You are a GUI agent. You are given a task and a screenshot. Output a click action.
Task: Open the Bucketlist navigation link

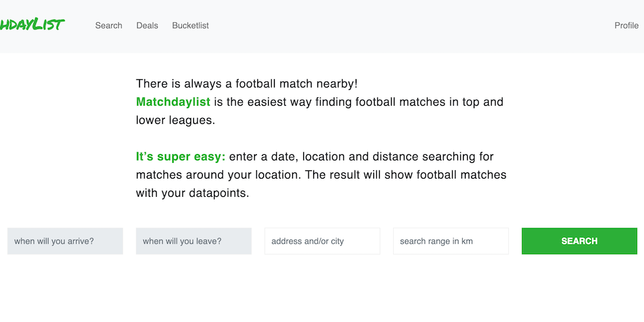tap(191, 26)
